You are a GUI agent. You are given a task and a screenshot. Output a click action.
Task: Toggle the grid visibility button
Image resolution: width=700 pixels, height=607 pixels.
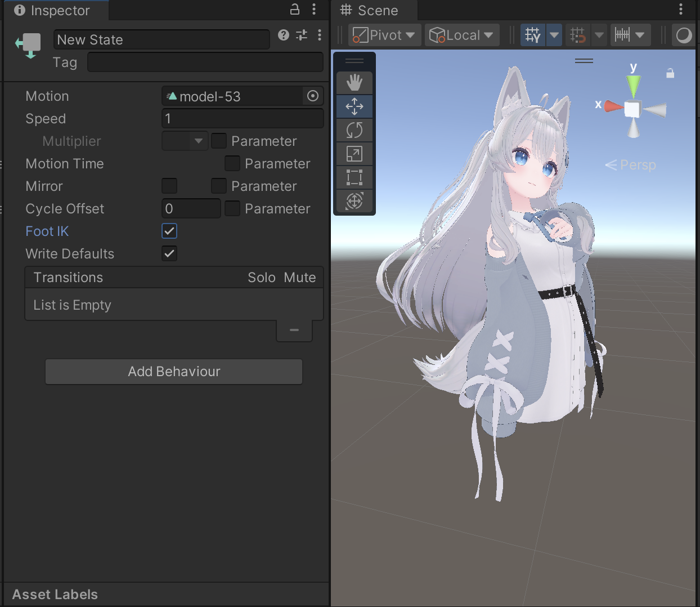point(533,35)
